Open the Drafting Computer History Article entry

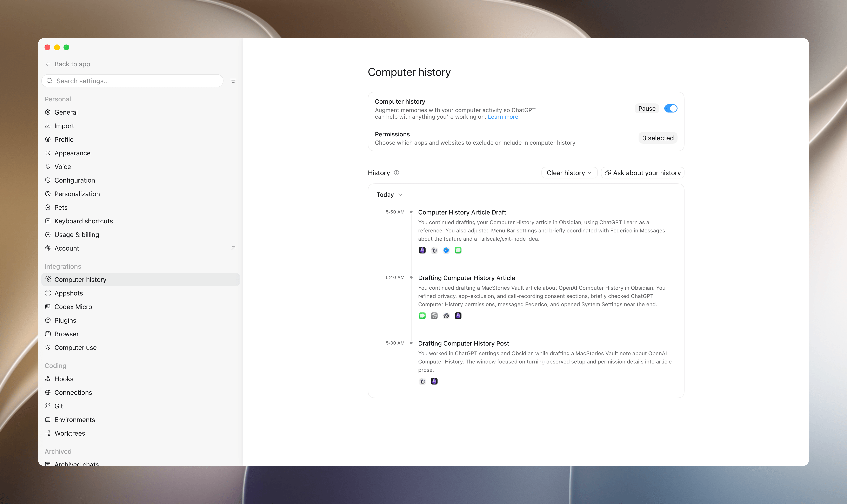pyautogui.click(x=466, y=278)
